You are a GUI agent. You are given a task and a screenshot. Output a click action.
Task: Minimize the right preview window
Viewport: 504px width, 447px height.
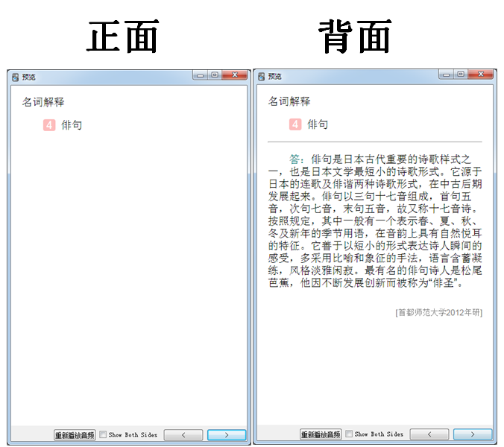[x=446, y=74]
